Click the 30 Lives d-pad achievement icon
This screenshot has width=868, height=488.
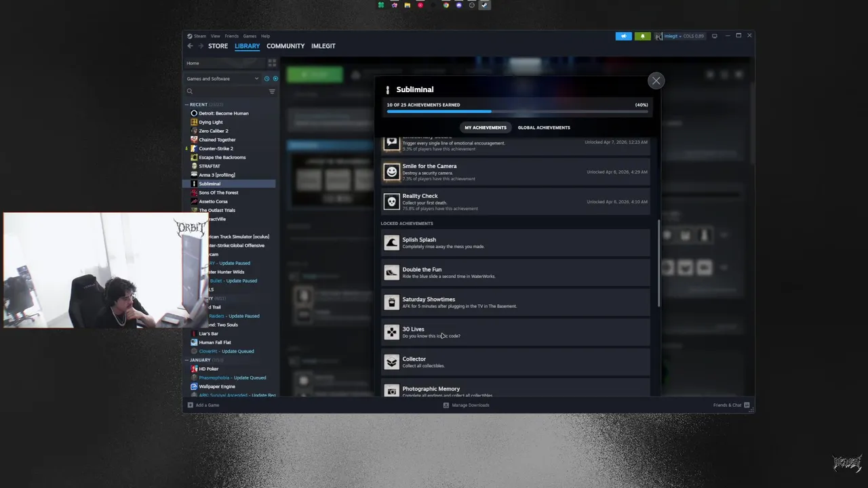[x=391, y=332]
